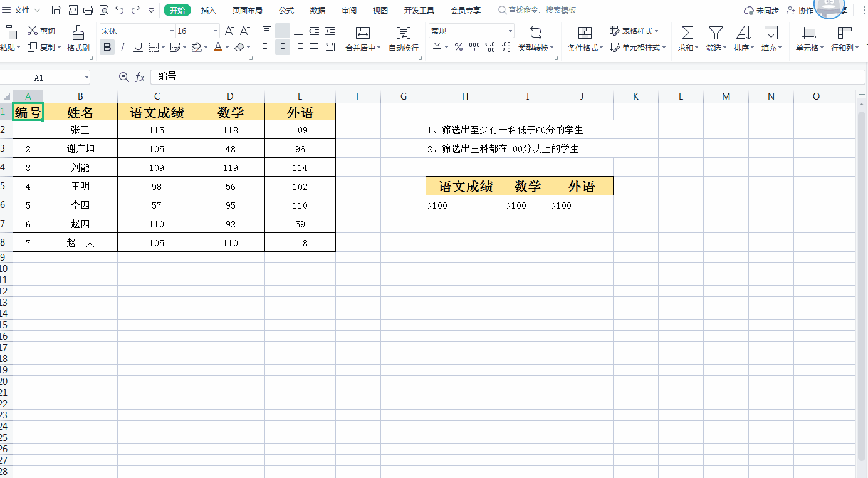Switch to Page Layout (页面布局) tab
Image resolution: width=868 pixels, height=478 pixels.
pos(248,10)
